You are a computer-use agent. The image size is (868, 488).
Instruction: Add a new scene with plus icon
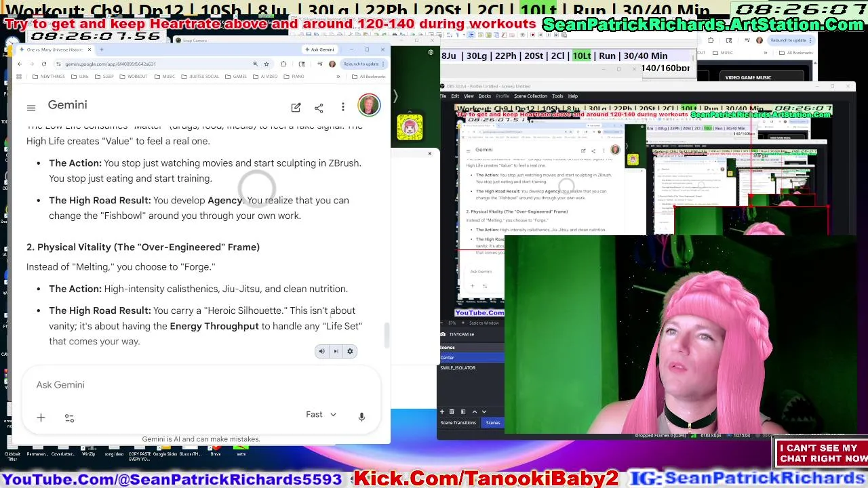[442, 411]
